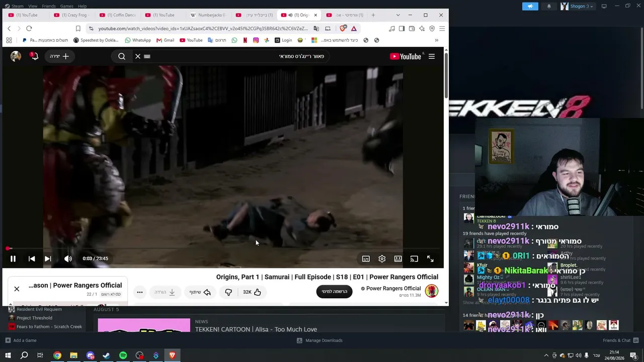Open YouTube notifications bell
This screenshot has height=362, width=644.
point(34,56)
